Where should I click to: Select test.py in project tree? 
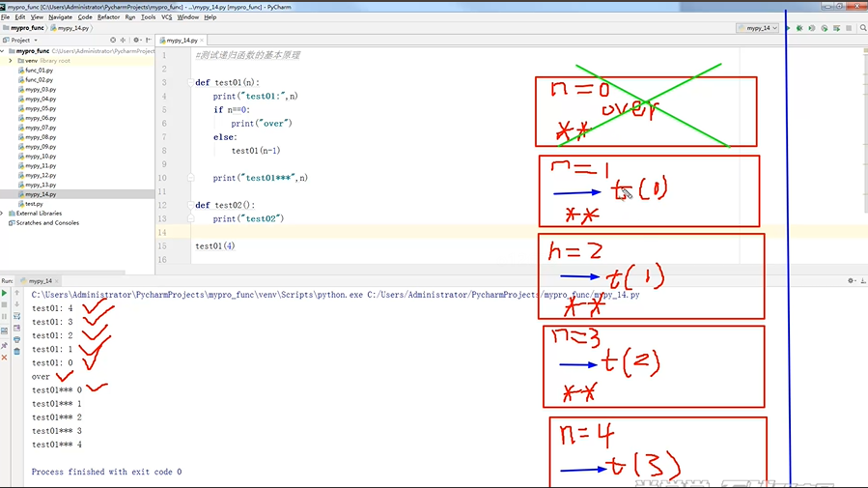tap(34, 204)
